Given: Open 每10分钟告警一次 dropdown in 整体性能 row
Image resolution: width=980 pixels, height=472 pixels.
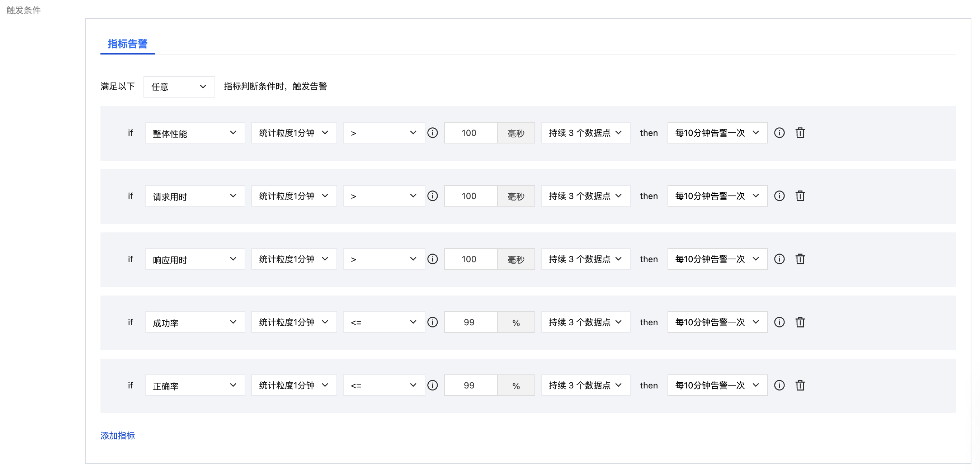Looking at the screenshot, I should 717,133.
